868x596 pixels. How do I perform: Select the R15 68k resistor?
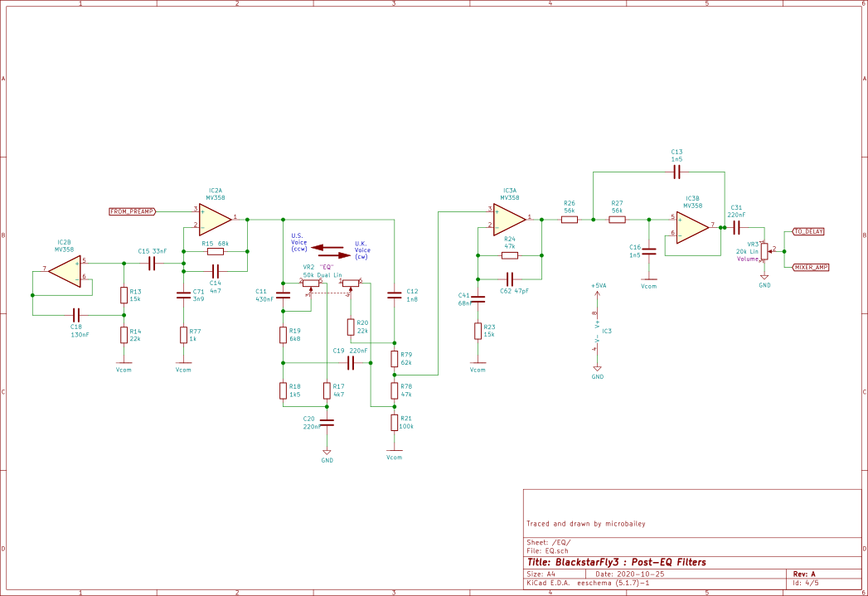click(x=215, y=251)
